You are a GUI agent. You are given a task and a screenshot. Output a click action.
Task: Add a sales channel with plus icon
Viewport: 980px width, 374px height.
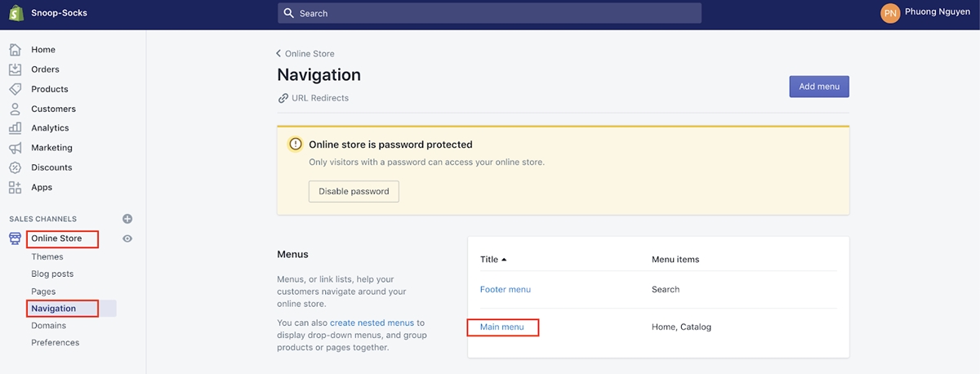tap(127, 219)
